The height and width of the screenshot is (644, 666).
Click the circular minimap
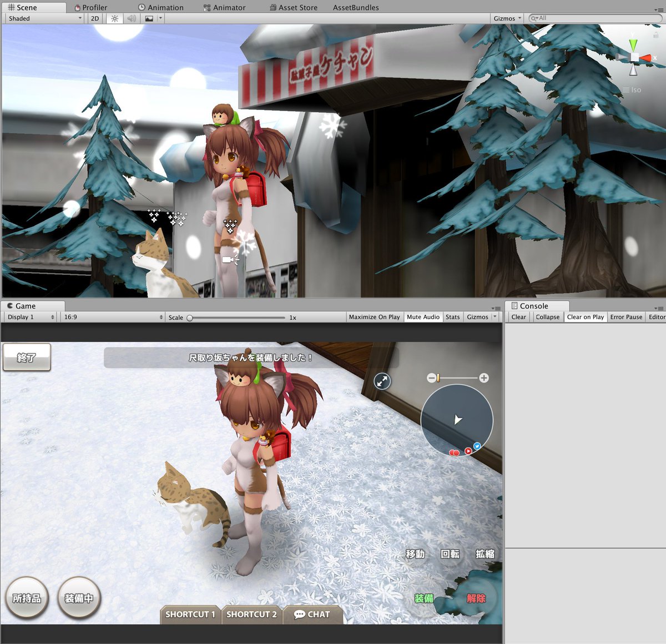pos(457,420)
